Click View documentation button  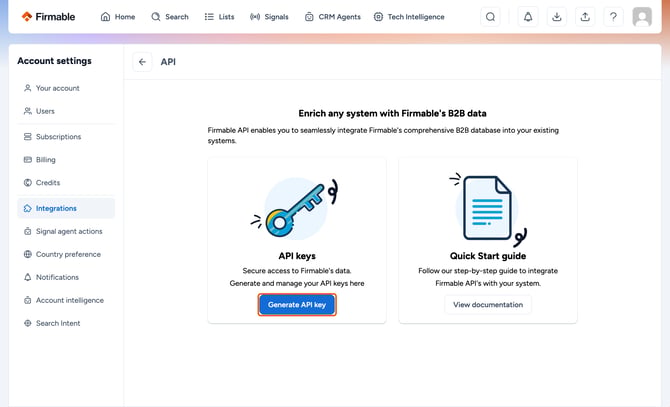tap(488, 305)
